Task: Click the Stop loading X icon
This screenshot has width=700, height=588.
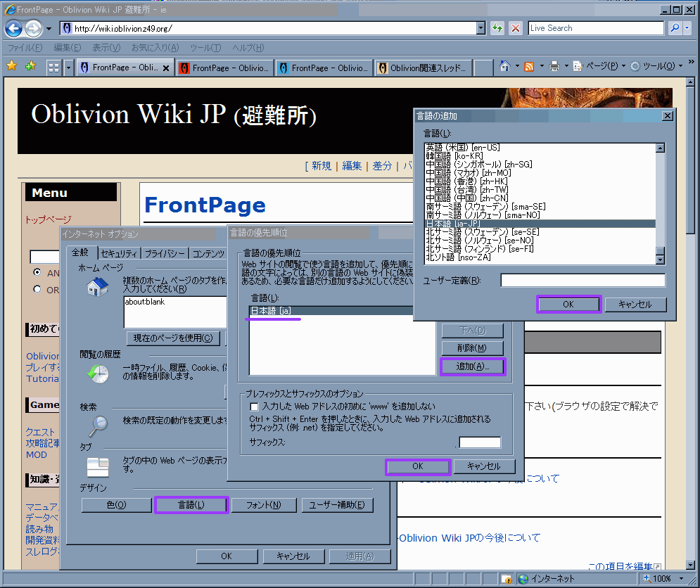Action: [x=516, y=28]
